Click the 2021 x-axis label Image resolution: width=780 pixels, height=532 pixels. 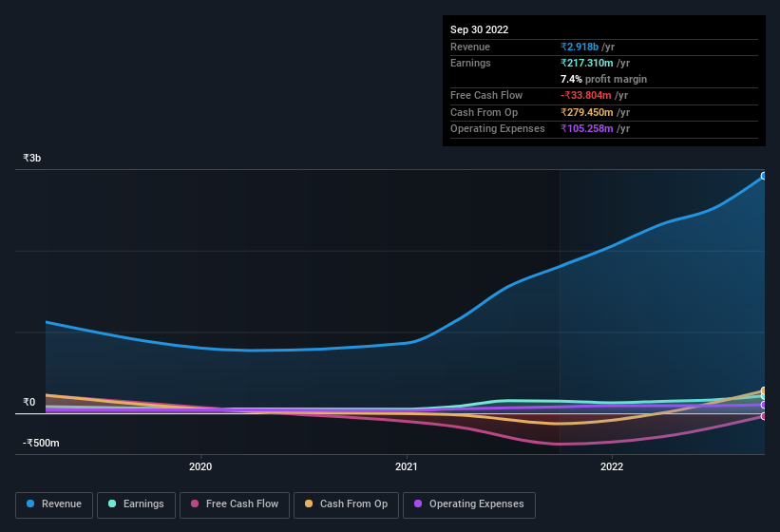pyautogui.click(x=407, y=466)
